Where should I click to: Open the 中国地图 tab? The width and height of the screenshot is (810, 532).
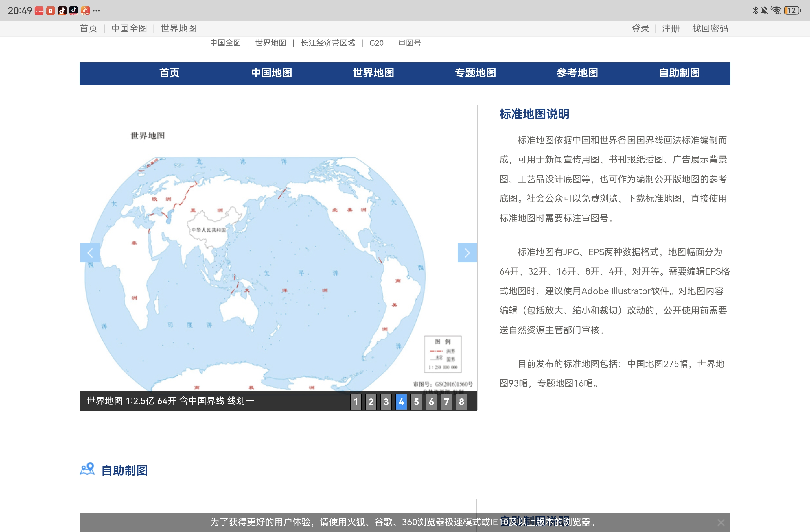point(271,73)
